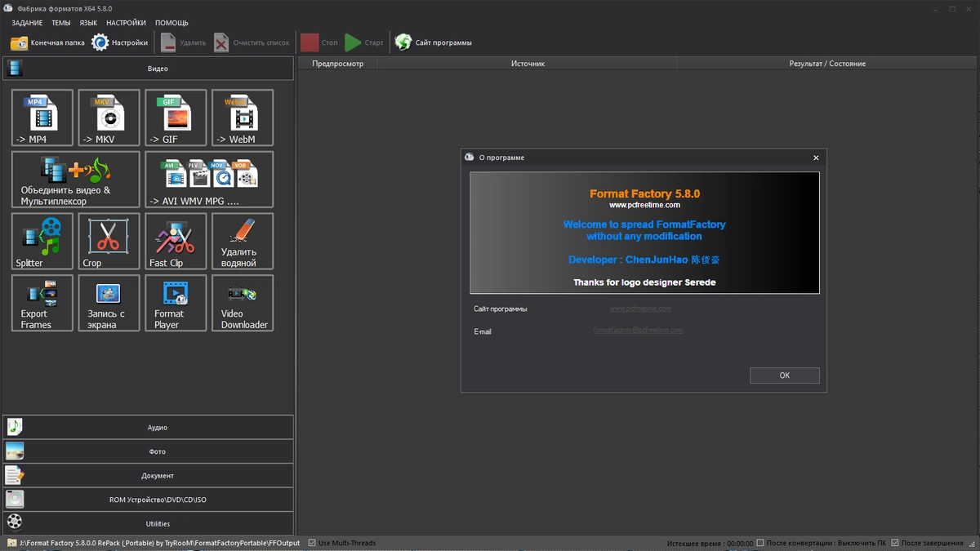Open Удалить водяной watermark tool
This screenshot has width=980, height=551.
click(x=243, y=241)
